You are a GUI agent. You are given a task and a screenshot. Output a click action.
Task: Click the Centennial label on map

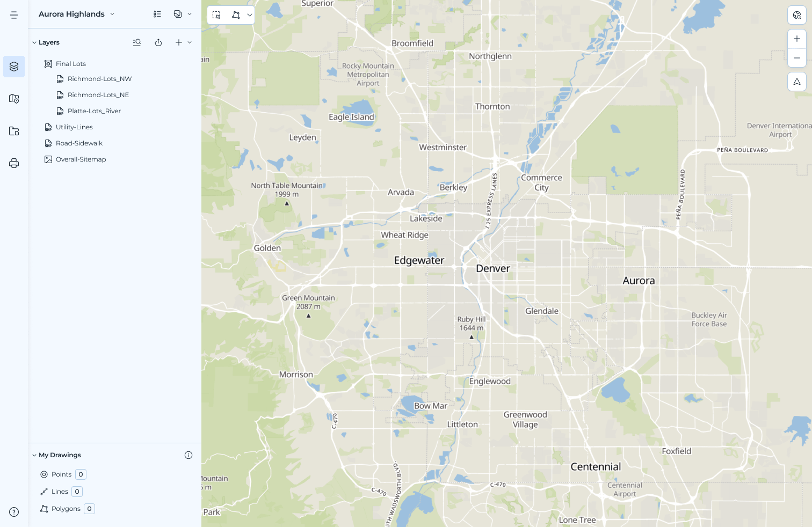[x=596, y=467]
